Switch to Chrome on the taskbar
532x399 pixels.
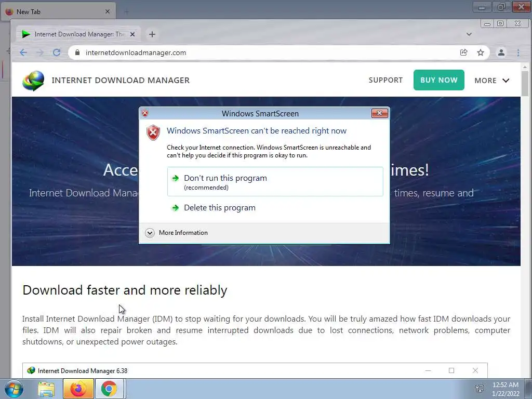coord(109,389)
